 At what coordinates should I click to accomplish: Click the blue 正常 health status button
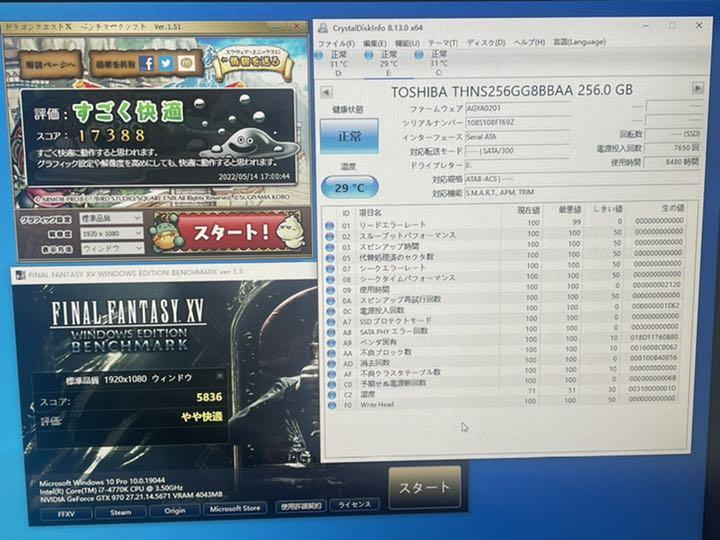(x=349, y=136)
